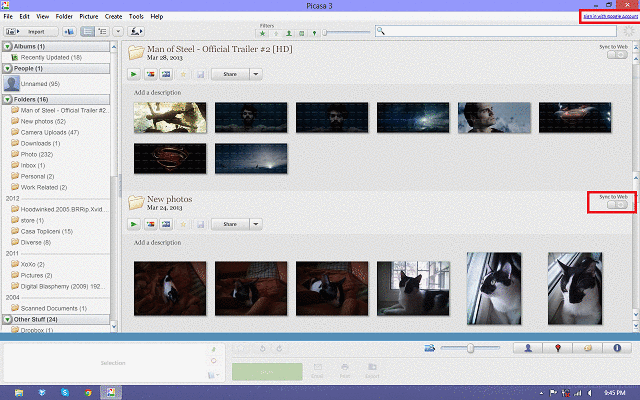Toggle the faces only filter

pos(289,33)
